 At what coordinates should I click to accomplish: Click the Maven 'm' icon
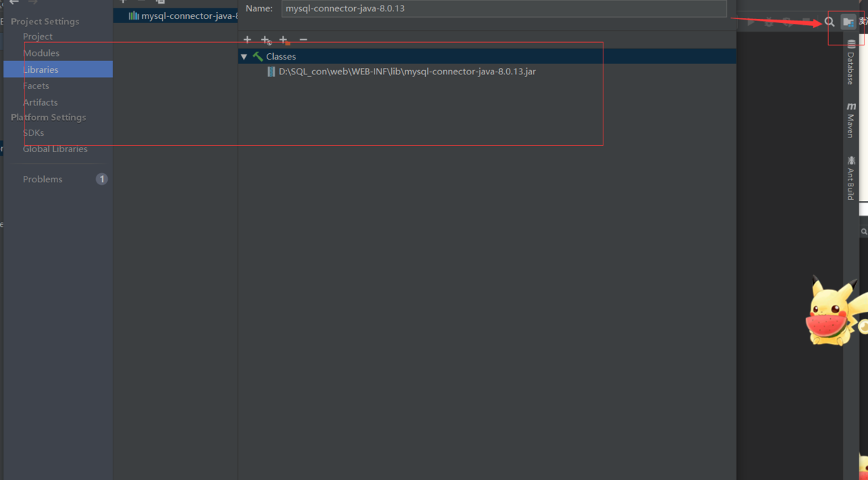click(x=851, y=107)
